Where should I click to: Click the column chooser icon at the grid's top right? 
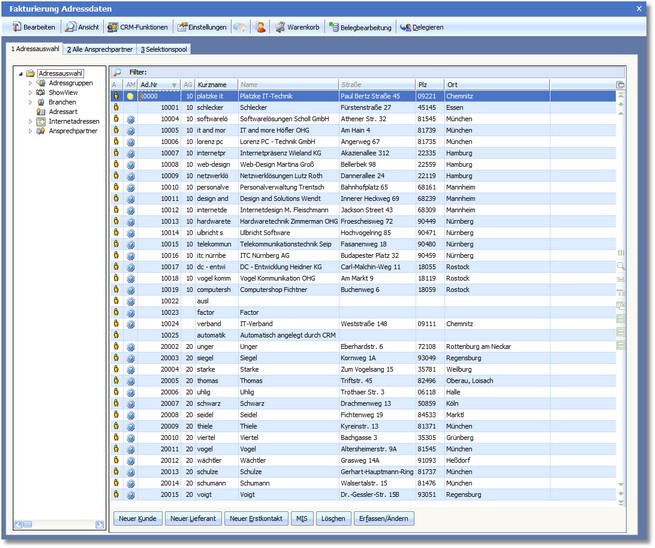(x=621, y=85)
